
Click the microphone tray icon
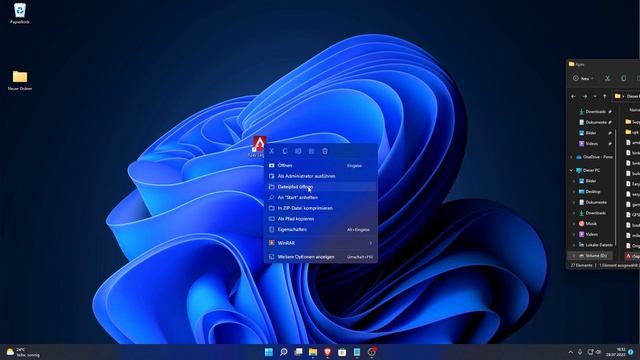tap(580, 352)
